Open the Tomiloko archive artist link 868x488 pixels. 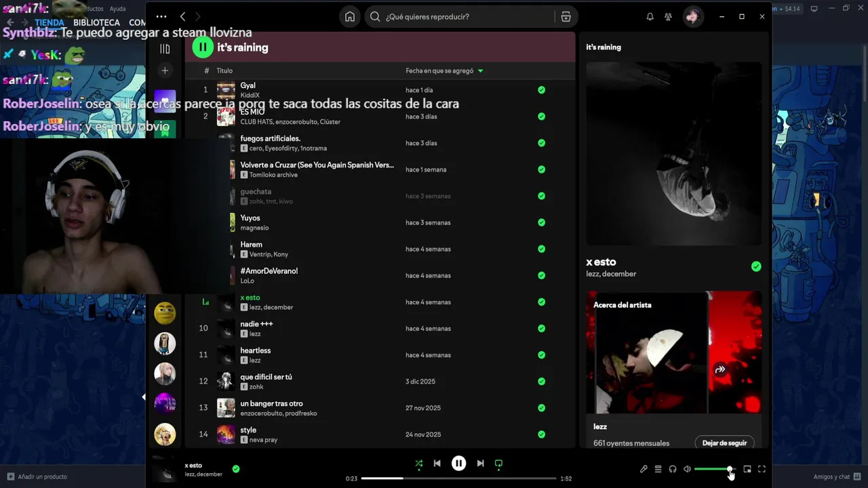point(273,175)
